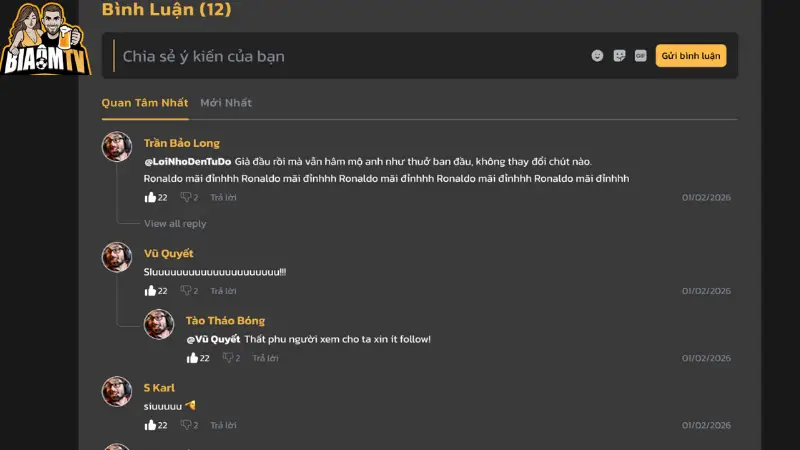
Task: Select the "Quan Tâm Nhất" tab
Action: (x=145, y=103)
